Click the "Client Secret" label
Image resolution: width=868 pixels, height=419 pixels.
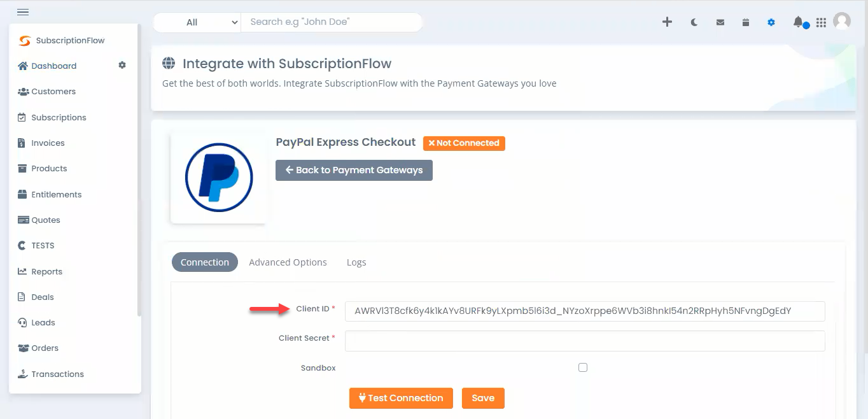click(x=304, y=338)
